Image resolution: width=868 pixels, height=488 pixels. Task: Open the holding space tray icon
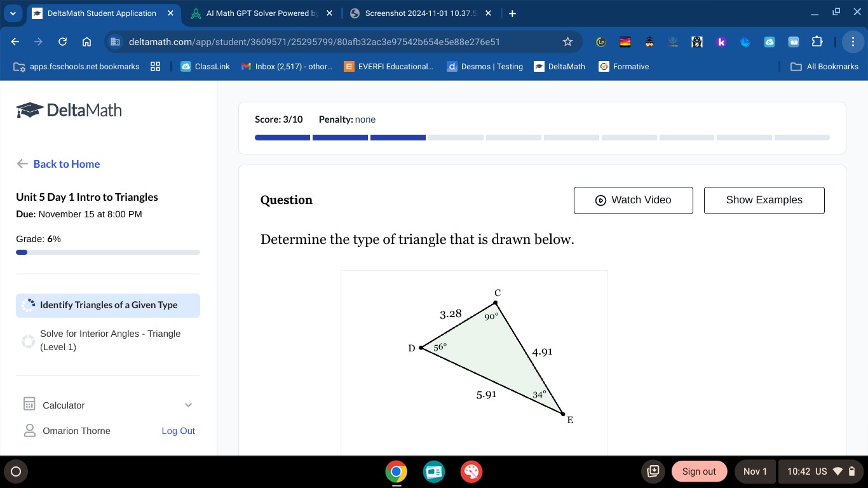[653, 471]
